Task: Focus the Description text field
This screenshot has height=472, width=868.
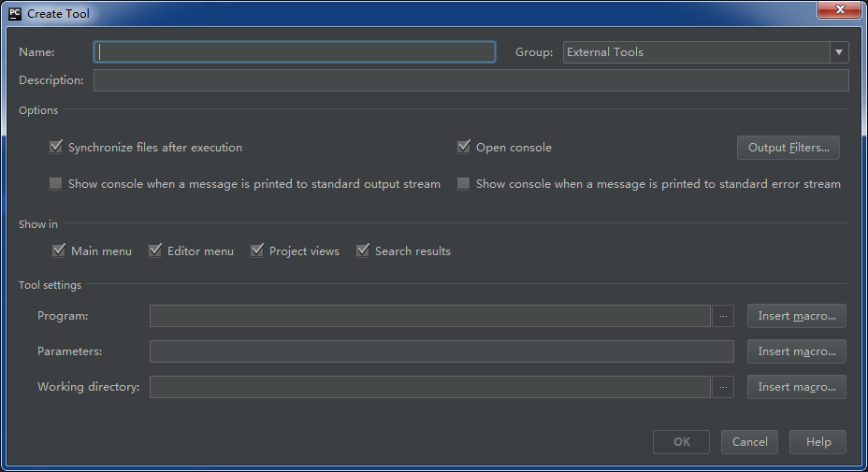Action: pos(471,80)
